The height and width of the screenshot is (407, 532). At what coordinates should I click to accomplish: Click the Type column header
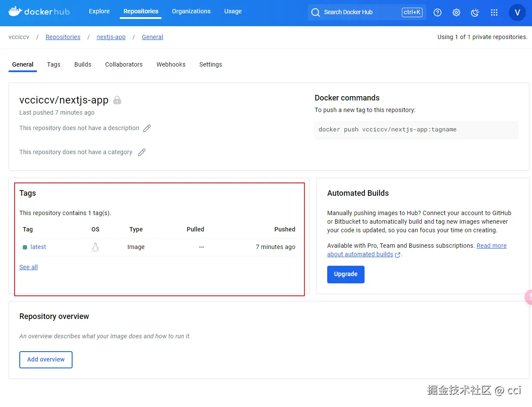tap(136, 229)
